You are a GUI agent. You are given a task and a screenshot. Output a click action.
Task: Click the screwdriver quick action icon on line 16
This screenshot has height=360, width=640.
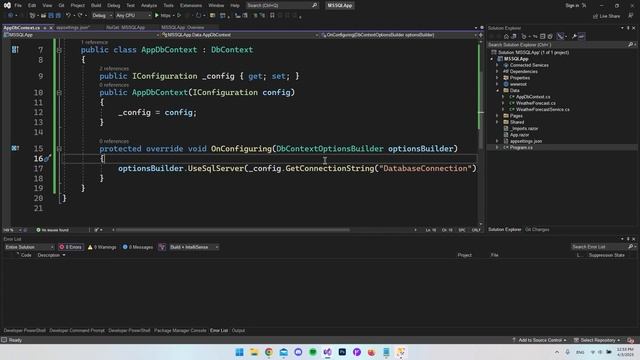coord(47,158)
